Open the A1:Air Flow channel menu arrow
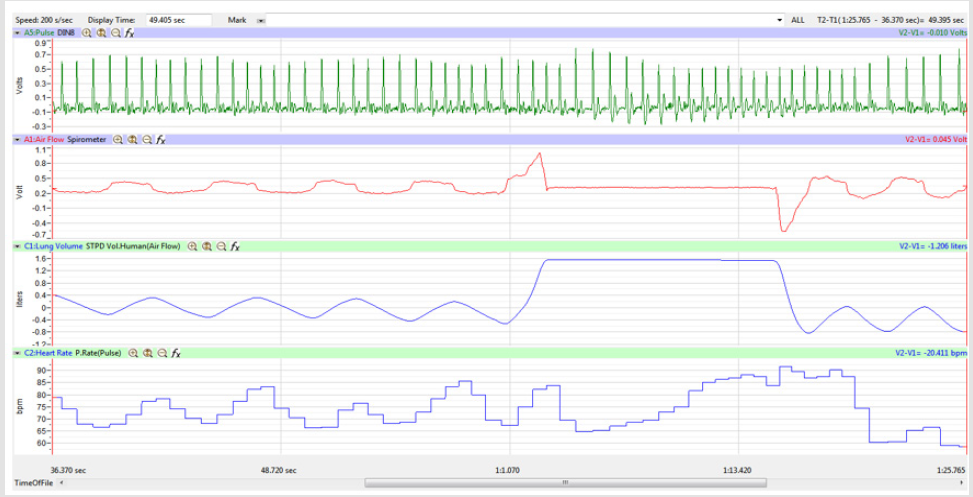 click(17, 140)
